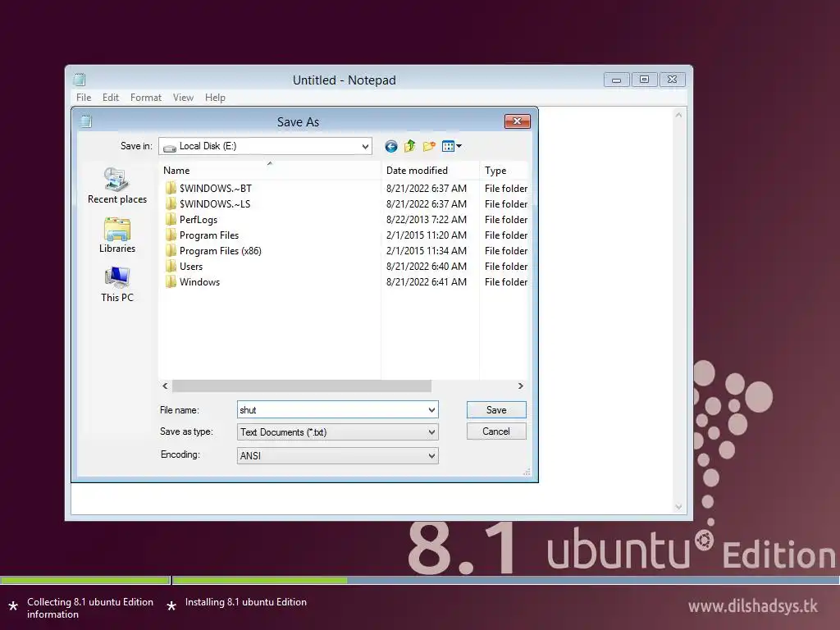Screen dimensions: 840x630
Task: Select the $WINDOWS.~LS folder icon
Action: (171, 203)
